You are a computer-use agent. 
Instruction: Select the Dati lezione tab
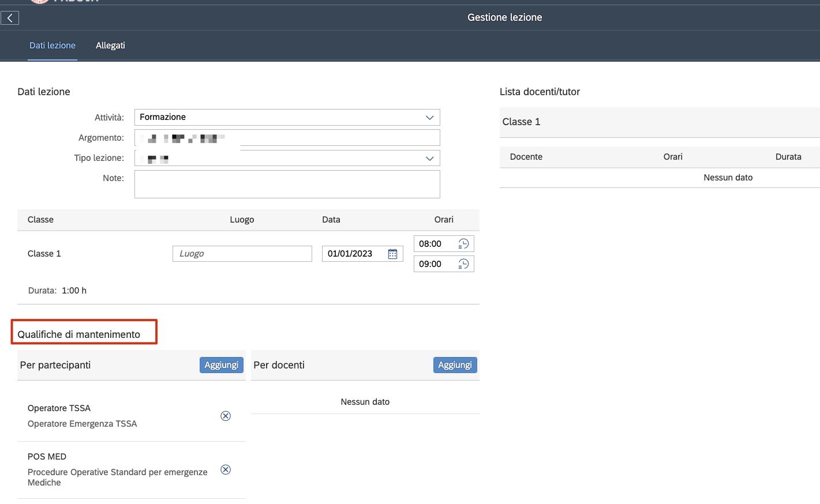pos(53,46)
